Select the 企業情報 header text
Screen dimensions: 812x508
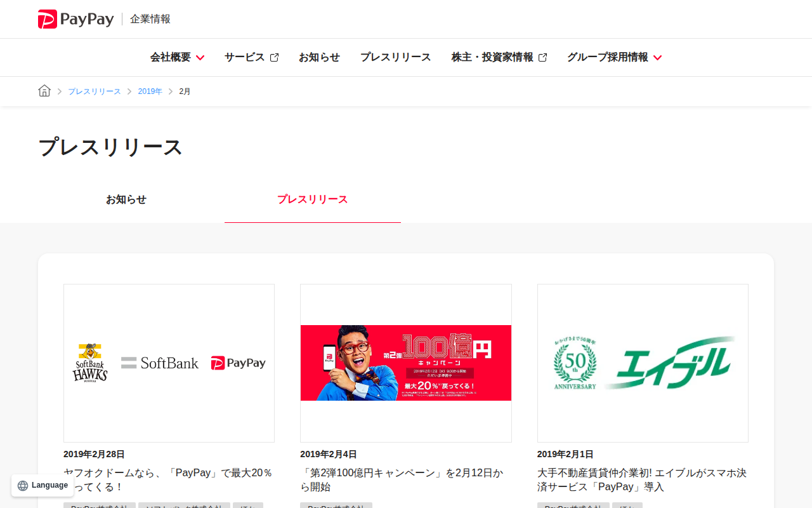click(x=150, y=19)
